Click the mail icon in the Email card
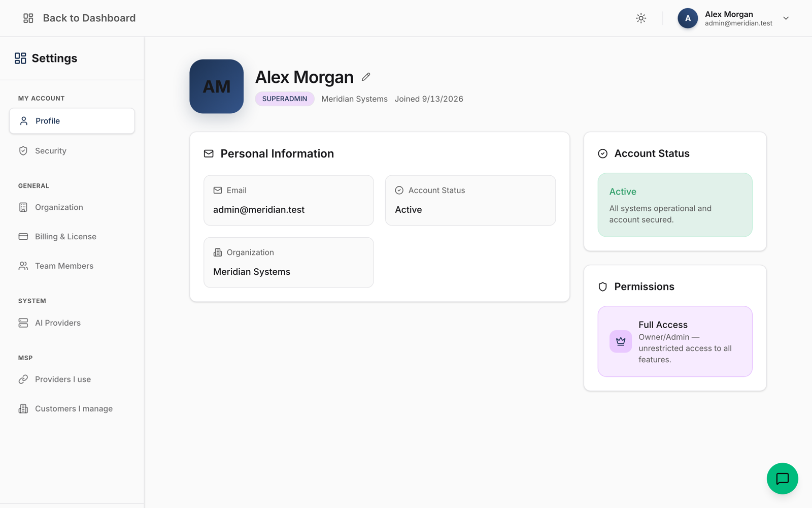812x508 pixels. (218, 190)
